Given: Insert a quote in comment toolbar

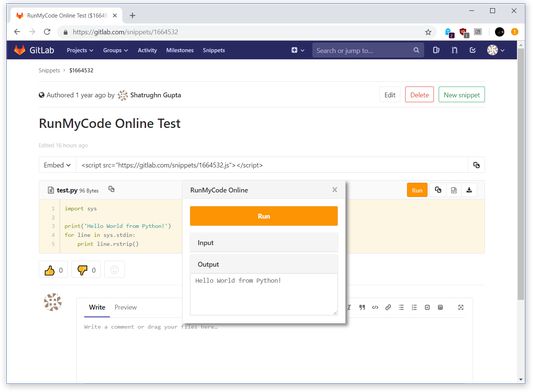Looking at the screenshot, I should point(362,307).
